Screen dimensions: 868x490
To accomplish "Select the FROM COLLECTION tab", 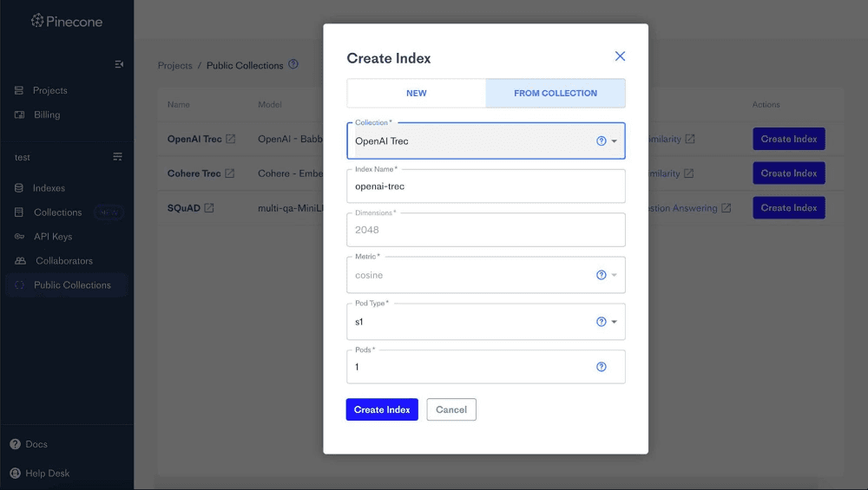I will coord(556,94).
